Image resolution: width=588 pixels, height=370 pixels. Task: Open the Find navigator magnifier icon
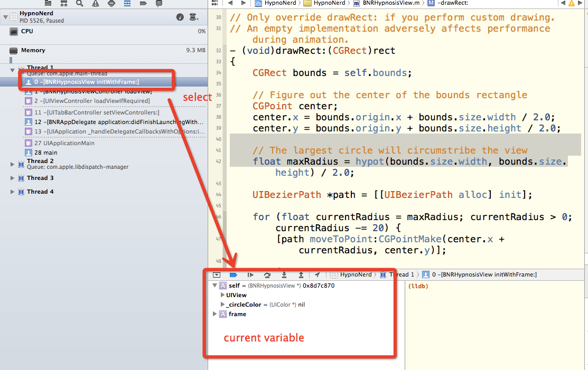point(79,3)
